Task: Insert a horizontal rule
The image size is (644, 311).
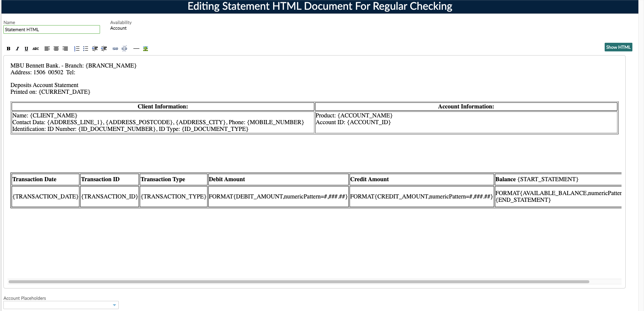Action: click(x=136, y=48)
